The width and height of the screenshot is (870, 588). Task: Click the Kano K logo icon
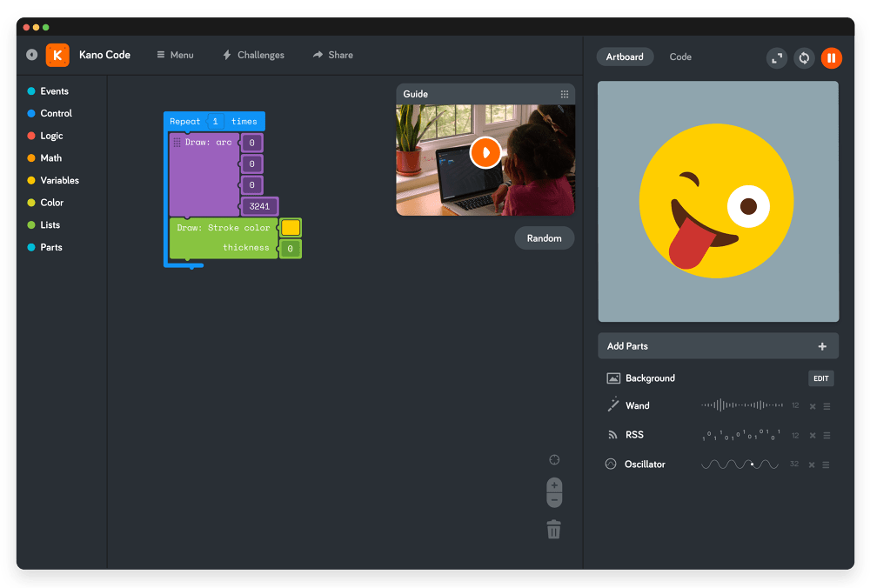click(57, 55)
